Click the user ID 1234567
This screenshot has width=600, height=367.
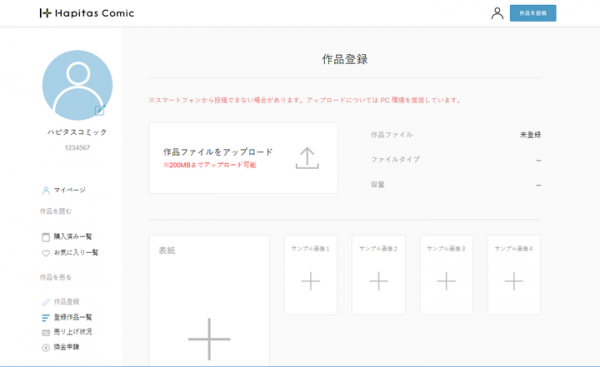pos(77,148)
